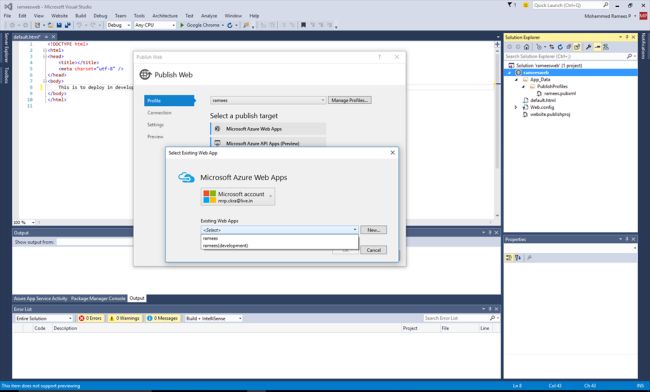The width and height of the screenshot is (650, 392).
Task: Open the Architecture menu
Action: (x=165, y=16)
